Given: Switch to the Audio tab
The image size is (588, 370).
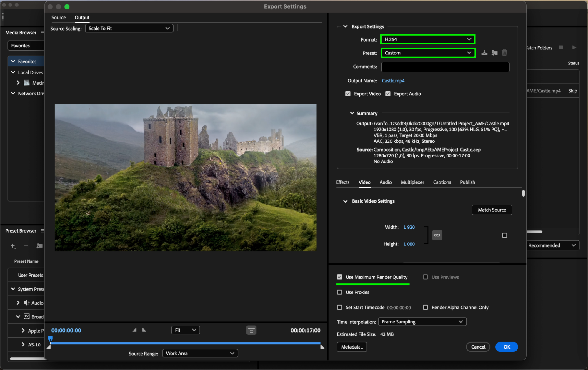Looking at the screenshot, I should click(x=385, y=182).
